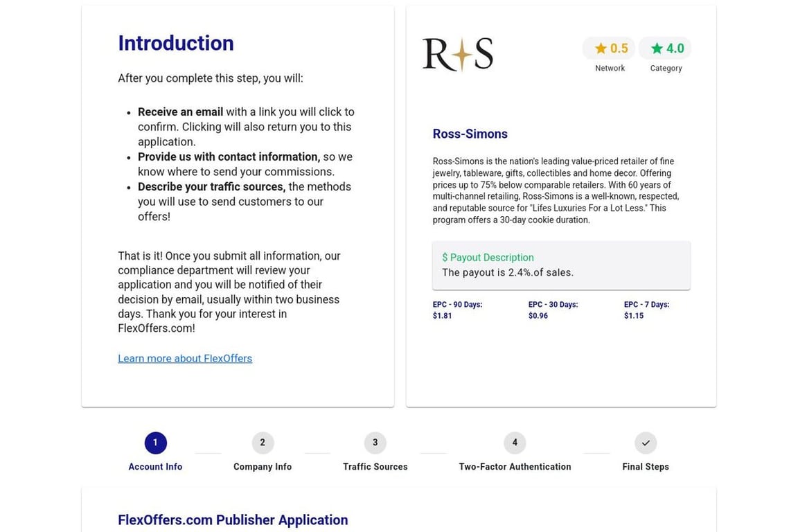This screenshot has width=798, height=532.
Task: Click the 4.0 Category rating number
Action: [x=675, y=48]
